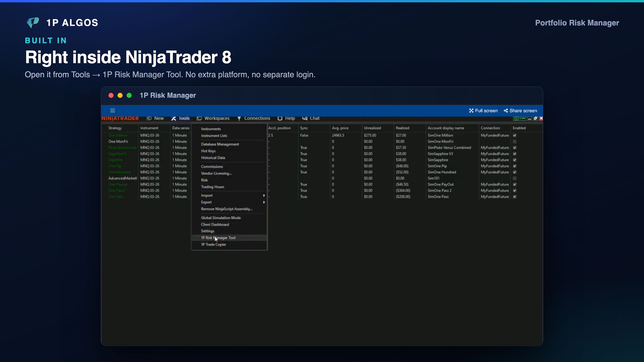Image resolution: width=644 pixels, height=362 pixels.
Task: Toggle Enabled checkbox for SimPluto Venus Combined
Action: [515, 148]
